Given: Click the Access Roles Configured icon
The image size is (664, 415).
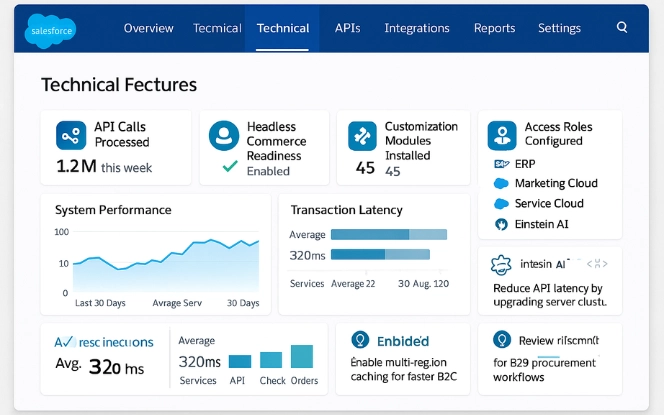Looking at the screenshot, I should pyautogui.click(x=502, y=135).
